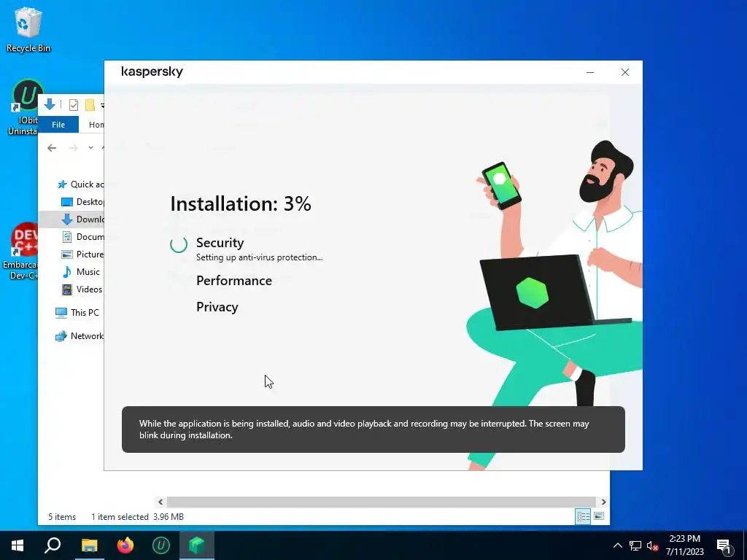Open the File tab in File Explorer

pyautogui.click(x=58, y=125)
